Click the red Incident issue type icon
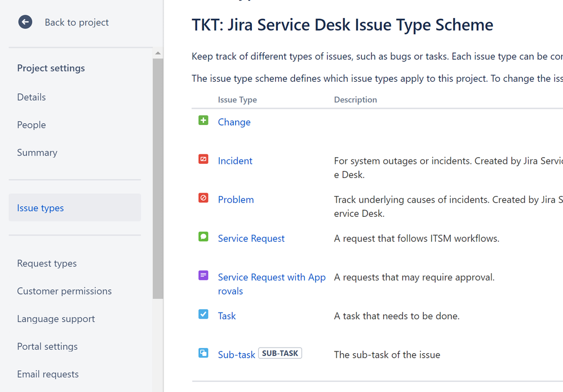The image size is (563, 392). pyautogui.click(x=203, y=159)
